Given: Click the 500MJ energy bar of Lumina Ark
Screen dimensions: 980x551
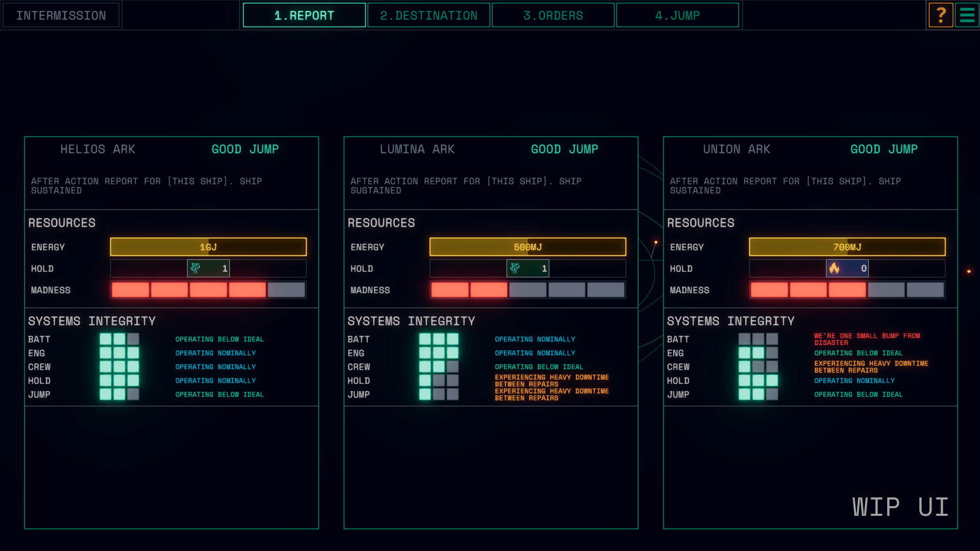Looking at the screenshot, I should [528, 246].
